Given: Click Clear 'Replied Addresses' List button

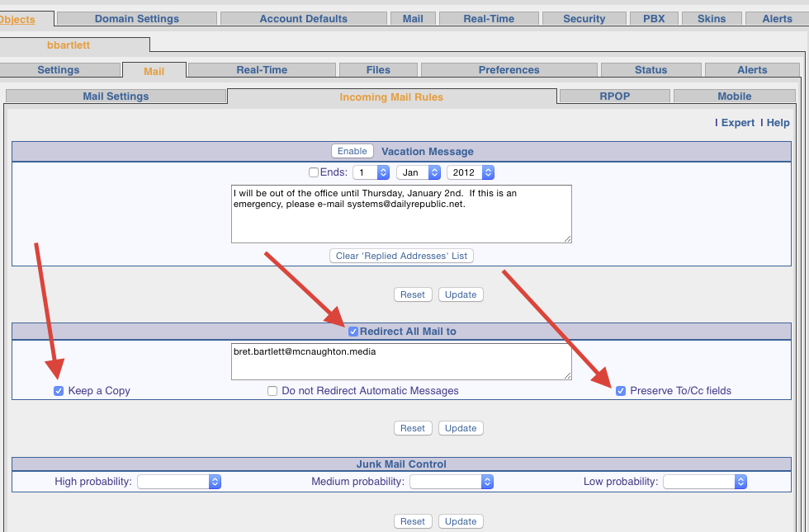Looking at the screenshot, I should point(401,256).
